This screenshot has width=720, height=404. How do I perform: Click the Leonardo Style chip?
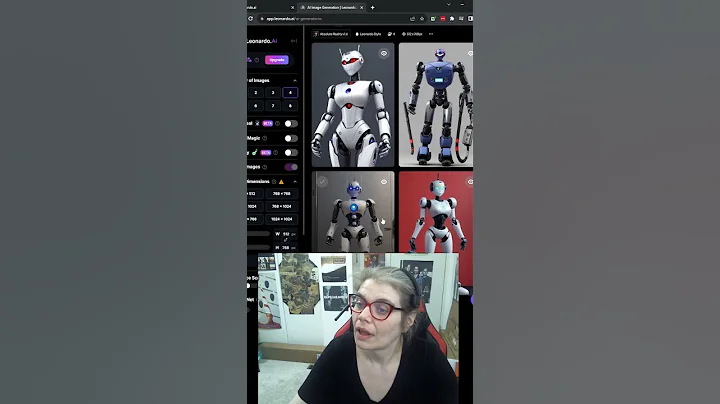[368, 34]
